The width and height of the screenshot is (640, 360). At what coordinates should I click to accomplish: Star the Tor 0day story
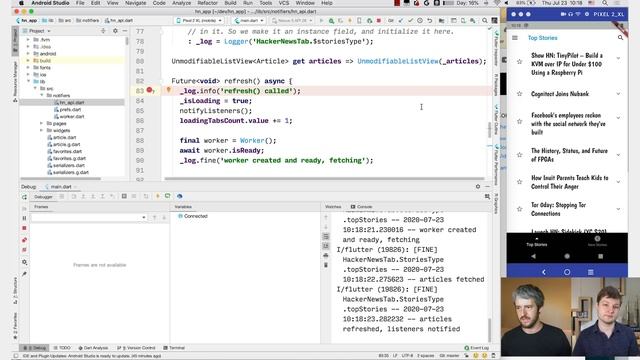click(520, 209)
